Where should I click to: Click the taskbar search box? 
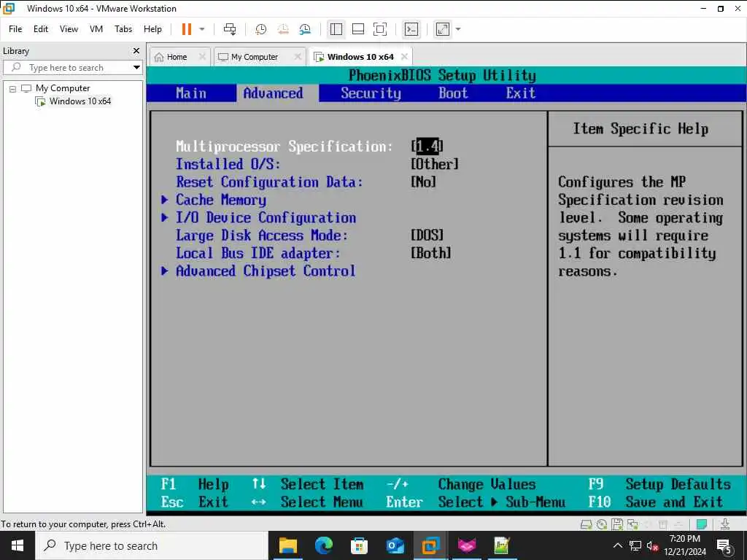152,545
